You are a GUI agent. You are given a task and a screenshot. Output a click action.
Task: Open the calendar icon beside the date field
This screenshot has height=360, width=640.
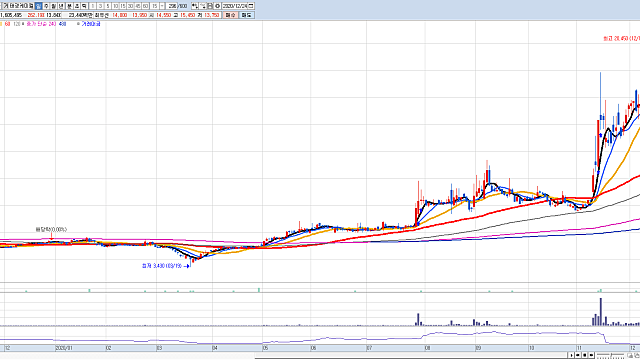pos(251,6)
